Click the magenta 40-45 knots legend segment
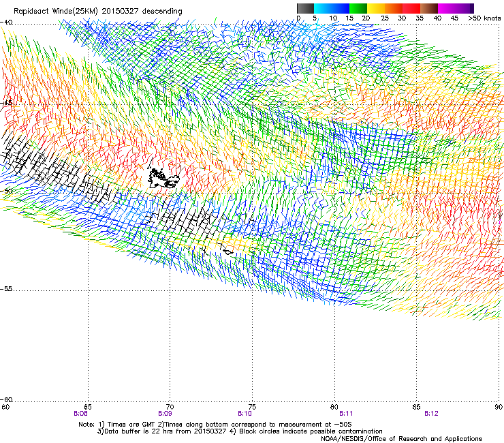The width and height of the screenshot is (504, 443). point(447,8)
